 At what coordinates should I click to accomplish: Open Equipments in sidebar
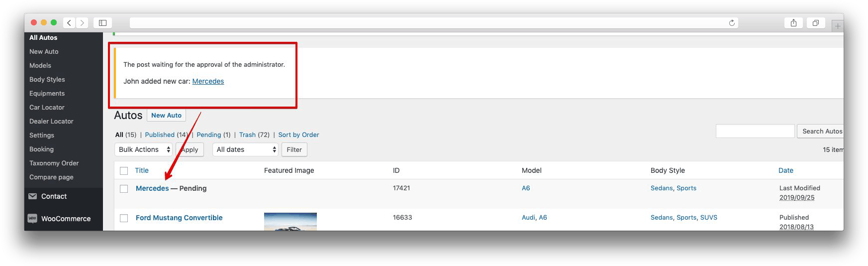coord(47,93)
